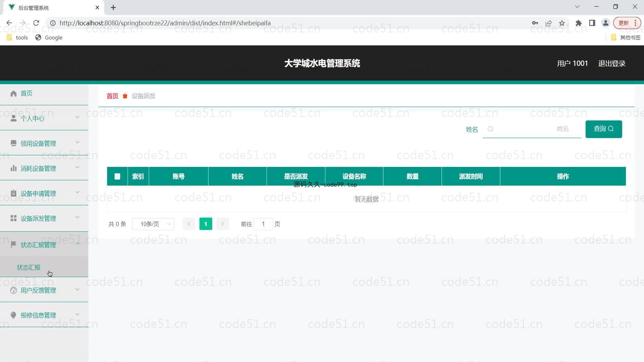Viewport: 644px width, 362px height.
Task: Expand the 报修信息管理 menu chevron
Action: coord(77,314)
